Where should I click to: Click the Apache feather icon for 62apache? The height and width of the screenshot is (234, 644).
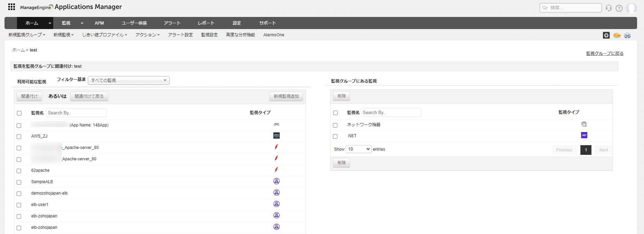click(x=276, y=170)
